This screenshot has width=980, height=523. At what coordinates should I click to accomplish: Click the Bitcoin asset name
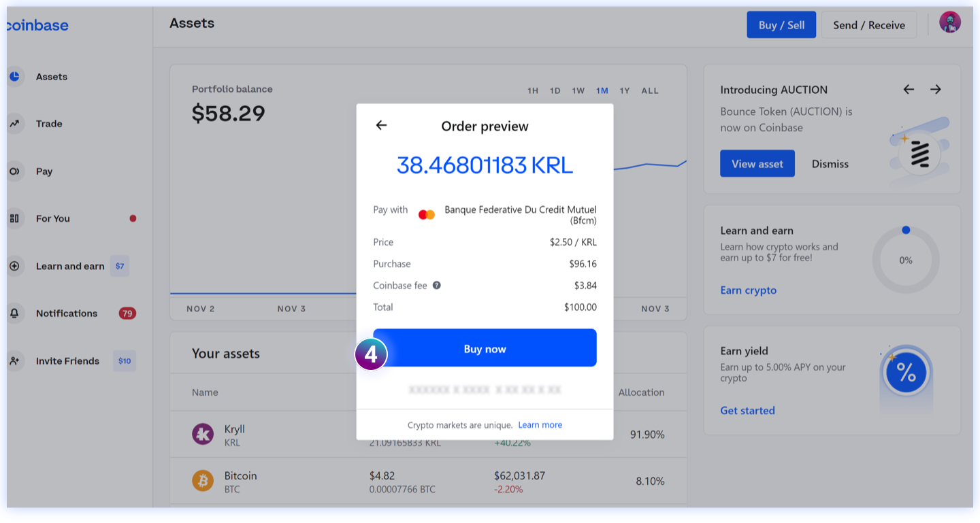pyautogui.click(x=241, y=476)
